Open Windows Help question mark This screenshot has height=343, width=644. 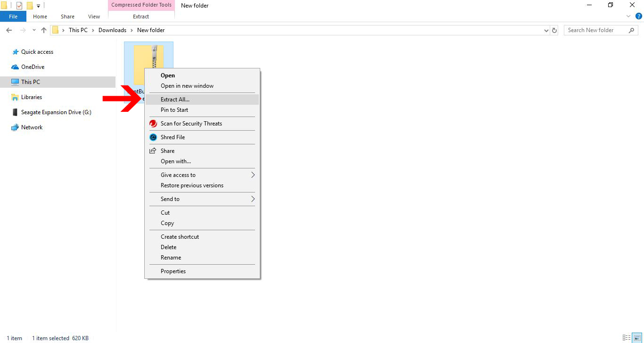[639, 16]
